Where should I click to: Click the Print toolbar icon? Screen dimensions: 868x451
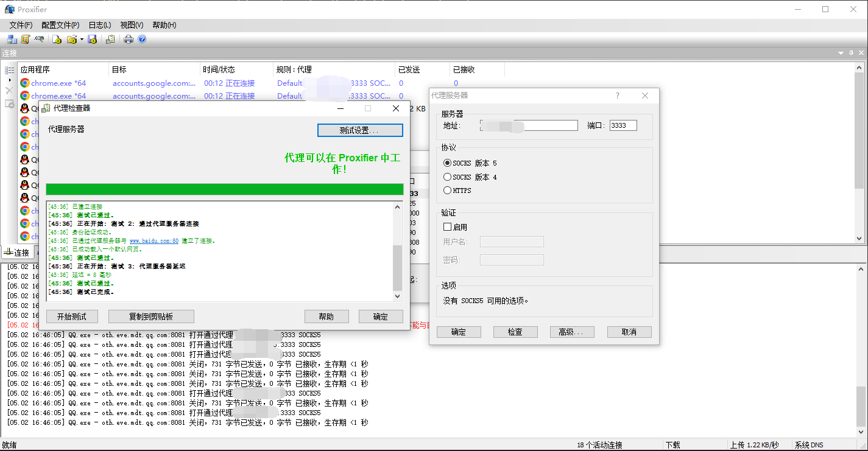coord(129,39)
